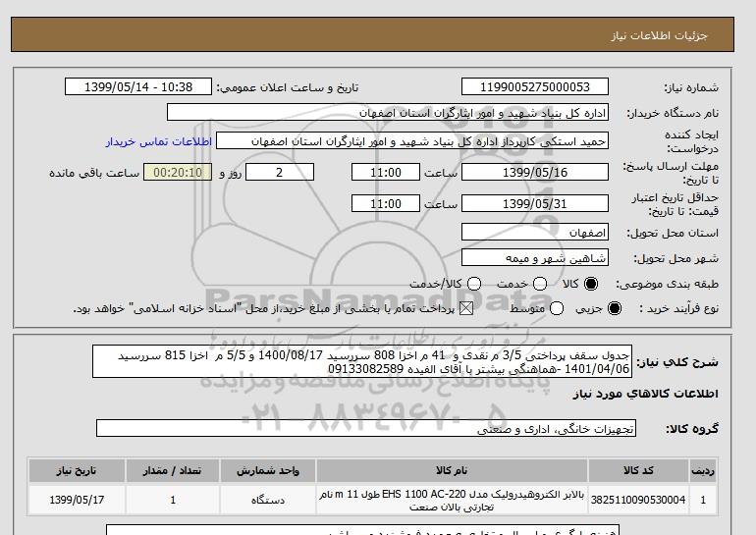The width and height of the screenshot is (756, 535).
Task: Click price validity date 1399/05/31 field
Action: 535,203
